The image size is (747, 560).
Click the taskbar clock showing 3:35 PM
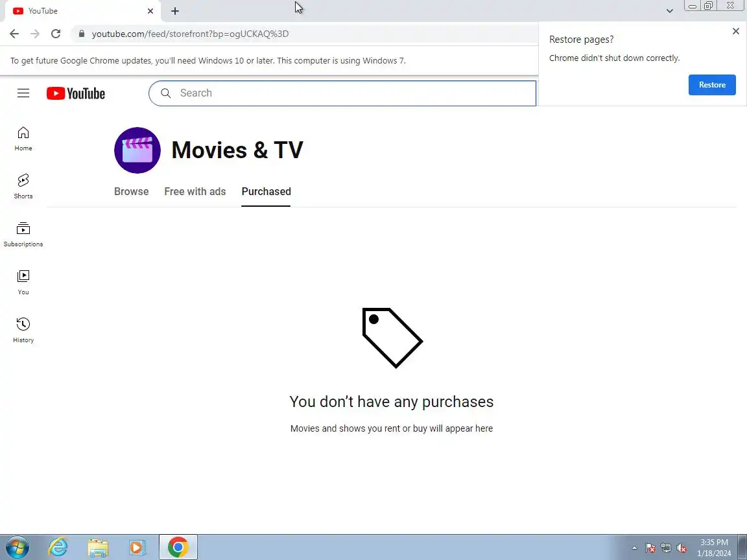click(714, 548)
